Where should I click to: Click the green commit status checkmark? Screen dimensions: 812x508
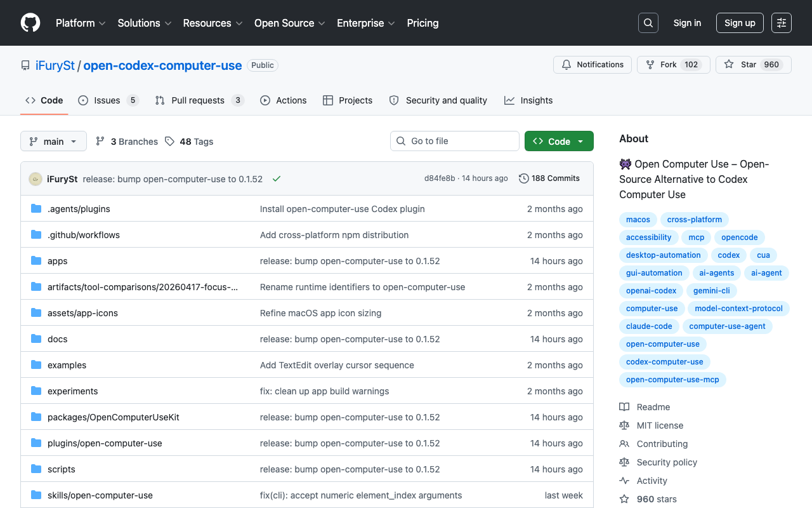pyautogui.click(x=277, y=179)
